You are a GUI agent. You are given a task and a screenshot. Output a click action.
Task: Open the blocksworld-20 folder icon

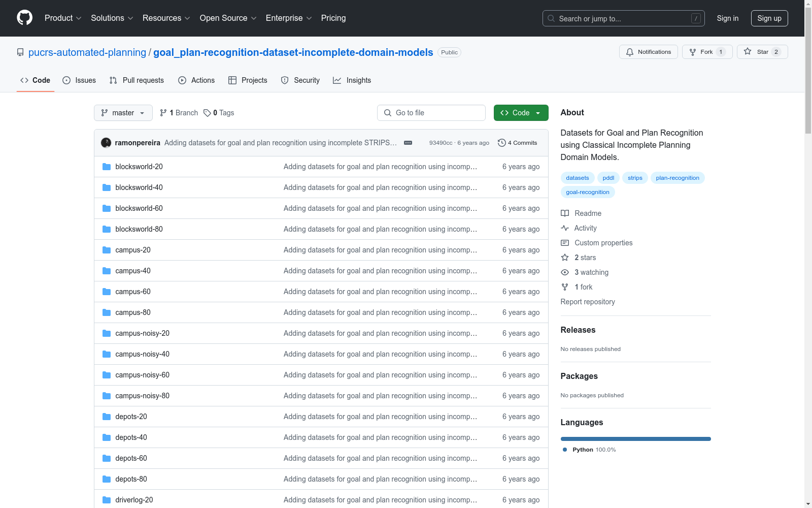107,167
